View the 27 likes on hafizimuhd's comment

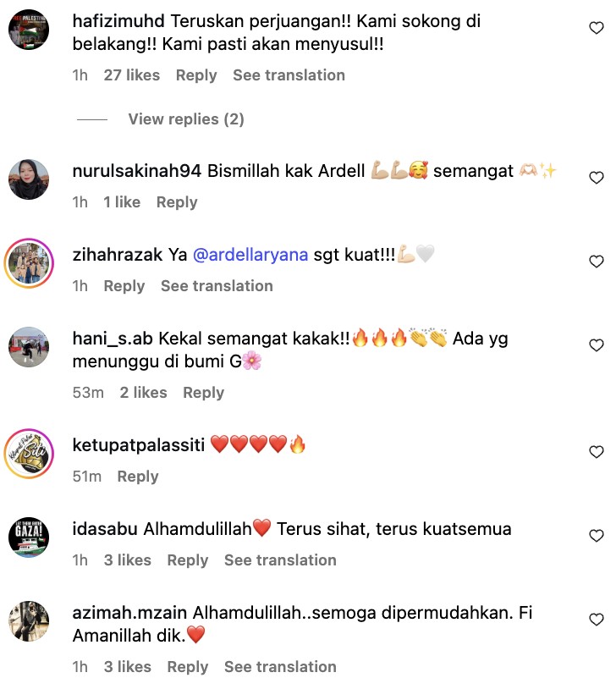(x=132, y=75)
